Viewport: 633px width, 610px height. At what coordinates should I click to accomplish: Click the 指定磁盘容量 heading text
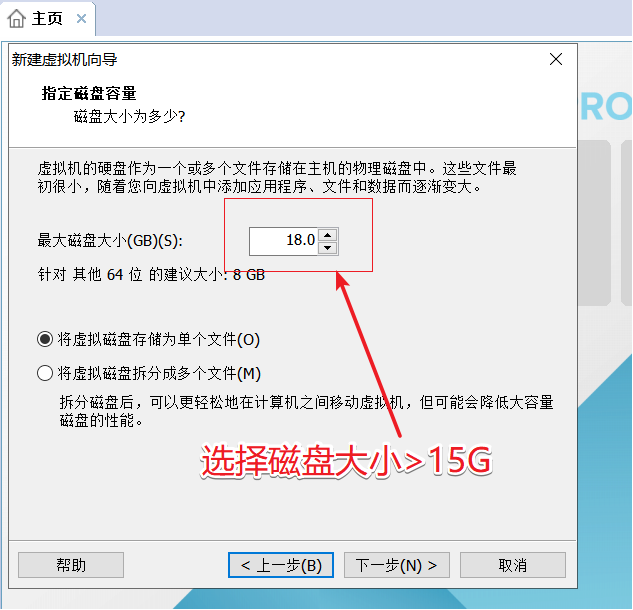click(89, 93)
